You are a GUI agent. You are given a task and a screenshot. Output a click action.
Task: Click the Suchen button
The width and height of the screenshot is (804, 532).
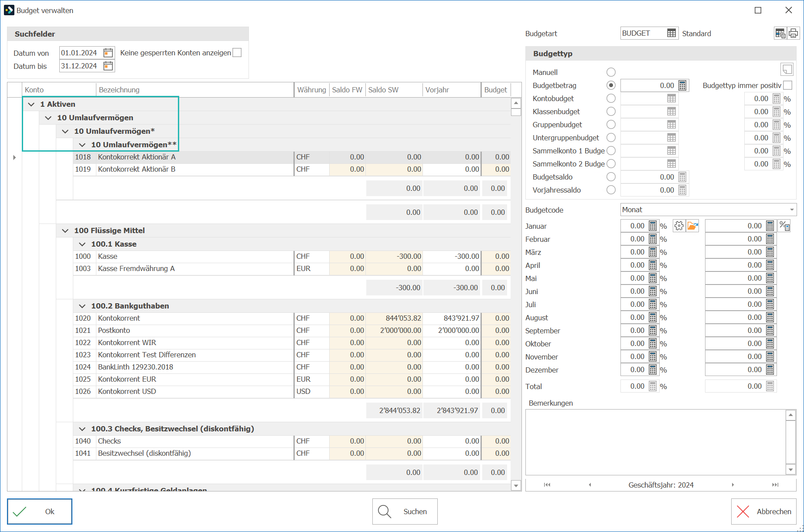pyautogui.click(x=405, y=512)
